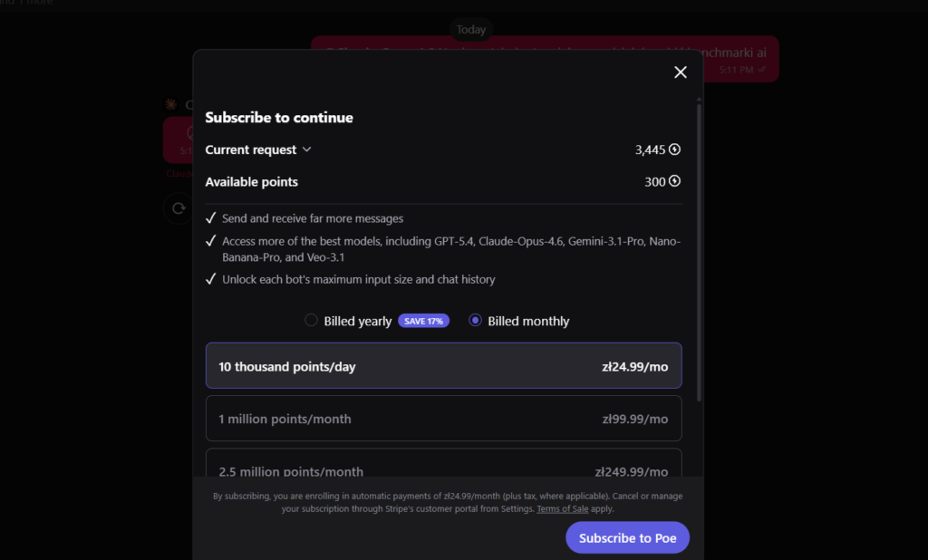Click the points icon beside 3,445

[674, 150]
